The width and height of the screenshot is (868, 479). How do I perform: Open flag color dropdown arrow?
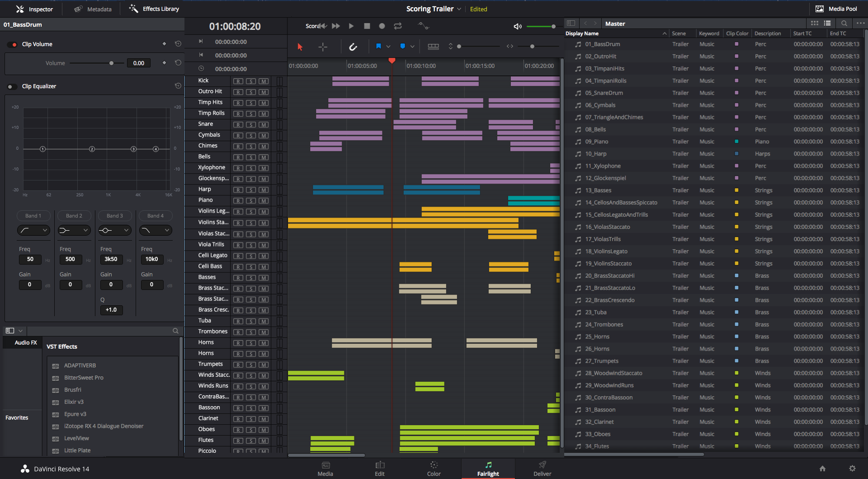point(388,47)
